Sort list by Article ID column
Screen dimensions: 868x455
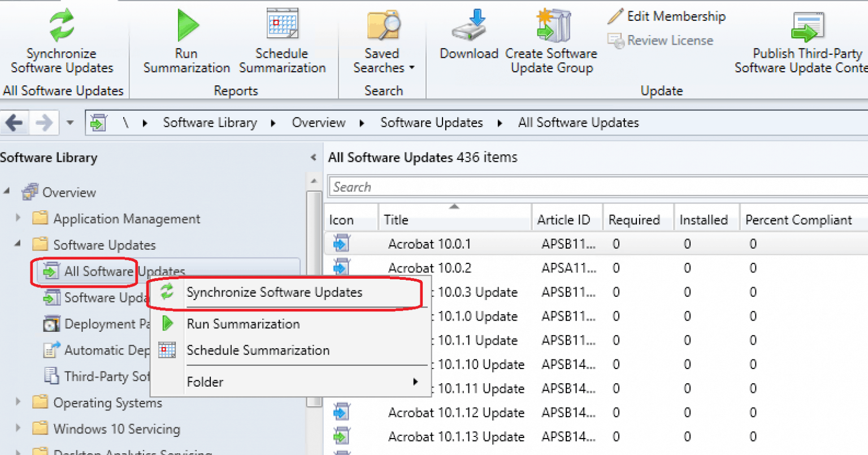tap(567, 219)
